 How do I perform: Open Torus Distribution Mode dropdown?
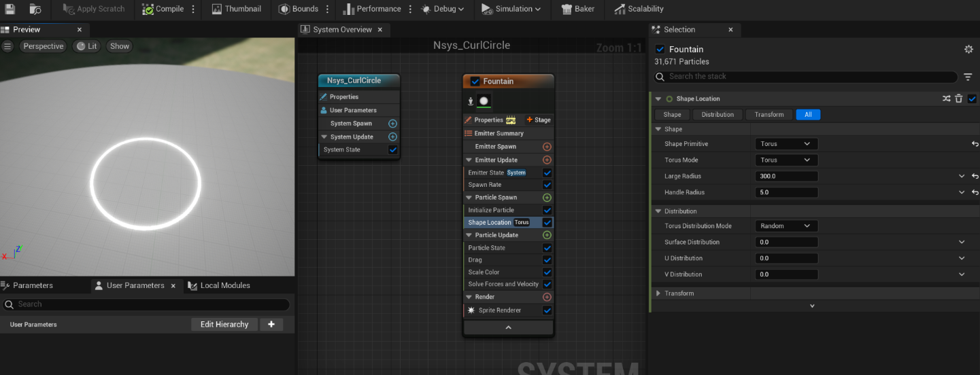click(x=786, y=226)
